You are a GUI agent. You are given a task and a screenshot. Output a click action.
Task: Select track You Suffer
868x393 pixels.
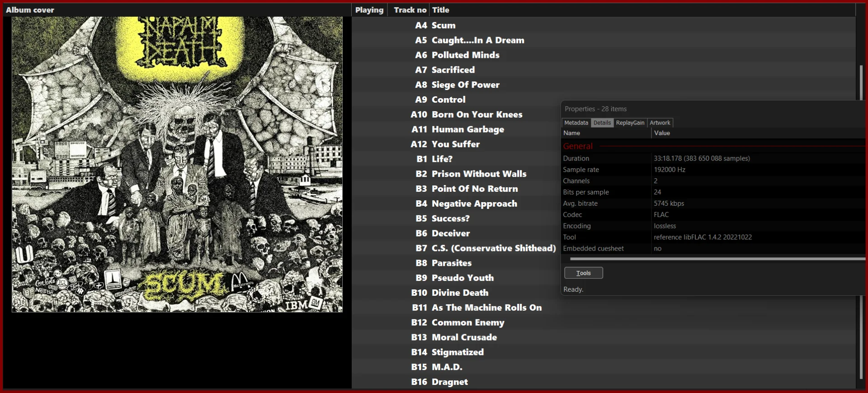pyautogui.click(x=456, y=144)
